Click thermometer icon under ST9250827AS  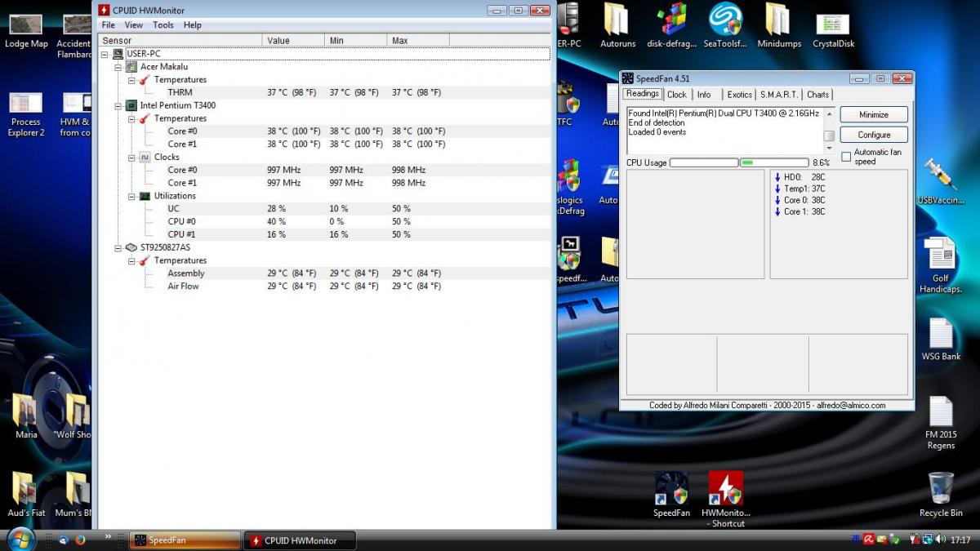coord(145,260)
